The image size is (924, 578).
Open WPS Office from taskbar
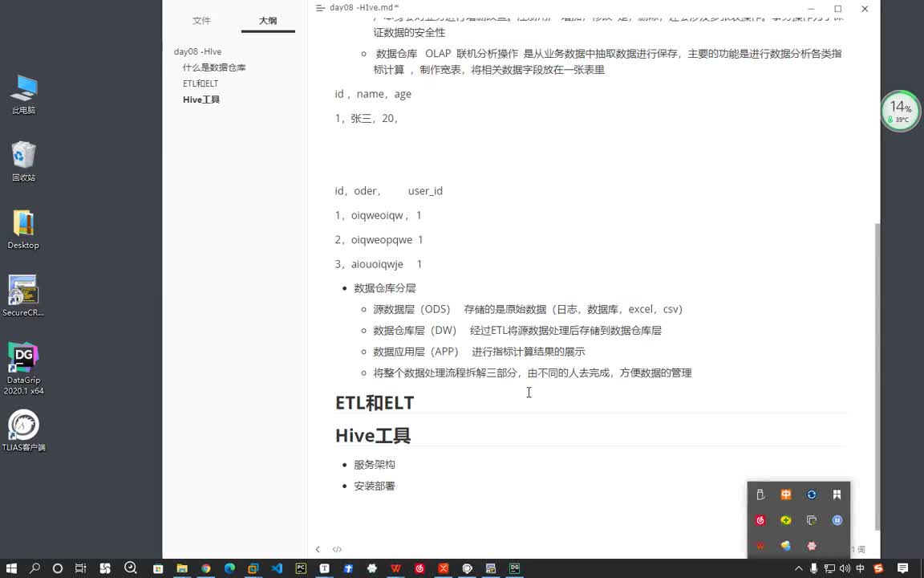click(396, 568)
